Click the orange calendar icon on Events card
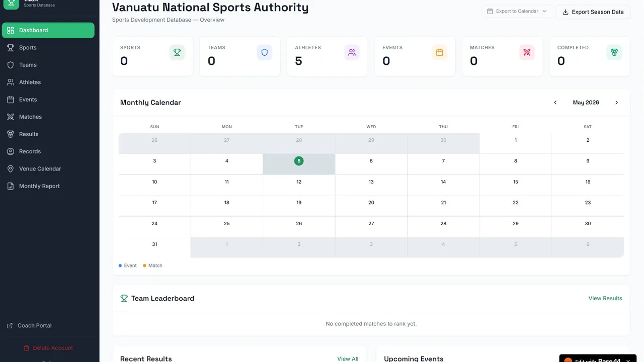The width and height of the screenshot is (644, 362). pos(439,52)
